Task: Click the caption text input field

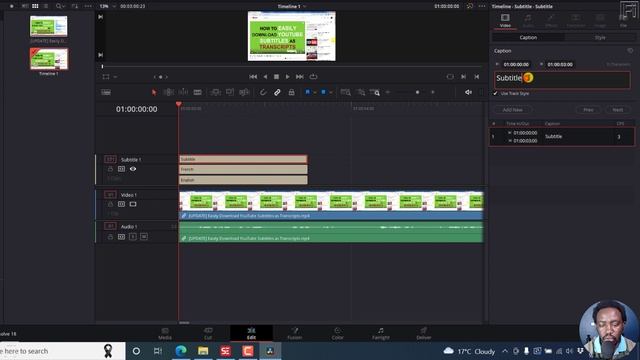Action: click(x=562, y=80)
